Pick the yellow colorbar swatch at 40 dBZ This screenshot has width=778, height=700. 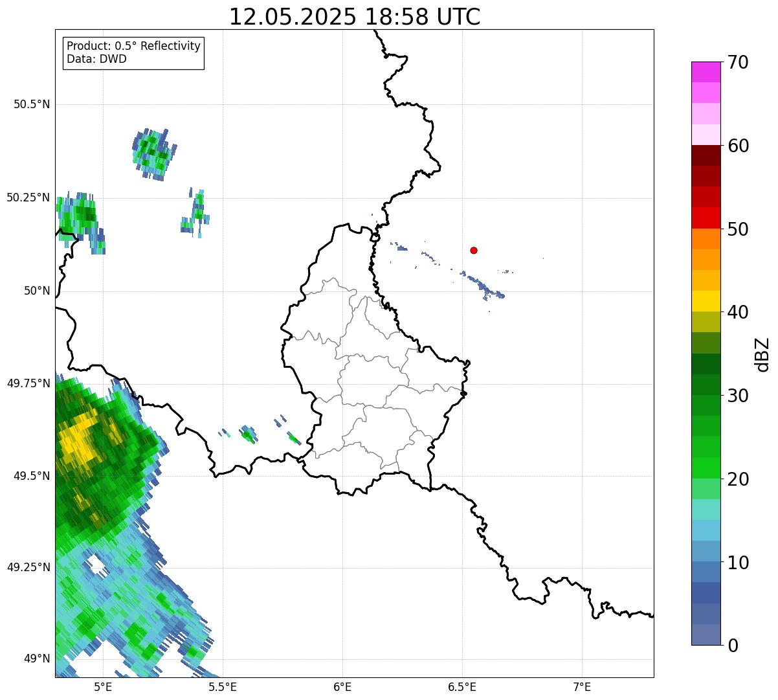[x=706, y=301]
